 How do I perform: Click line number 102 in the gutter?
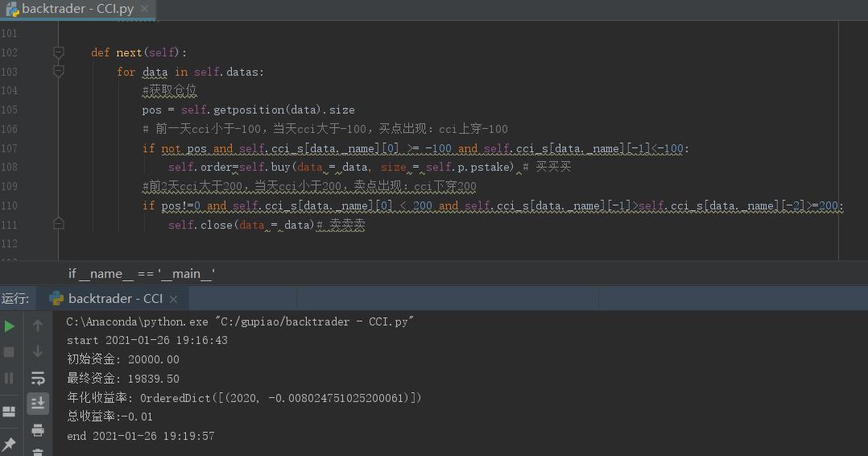[x=9, y=52]
